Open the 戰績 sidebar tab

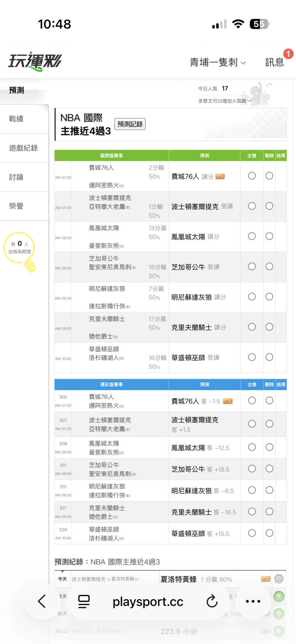point(16,119)
